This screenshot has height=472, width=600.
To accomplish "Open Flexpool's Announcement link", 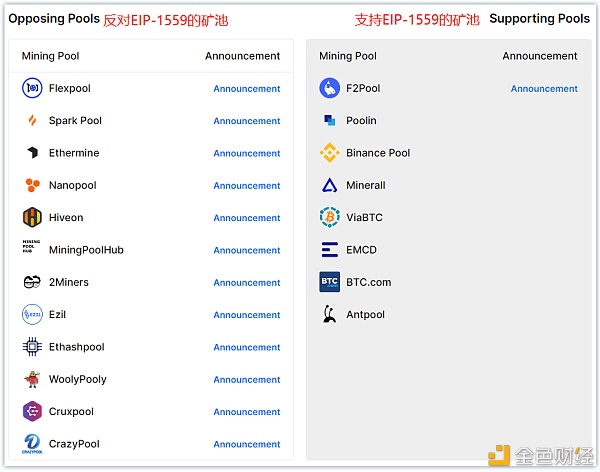I will pyautogui.click(x=247, y=88).
